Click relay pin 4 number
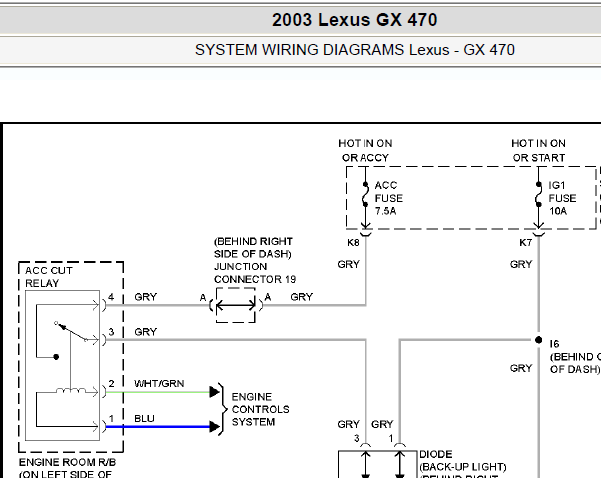Screen dimensions: 601x478 point(111,297)
